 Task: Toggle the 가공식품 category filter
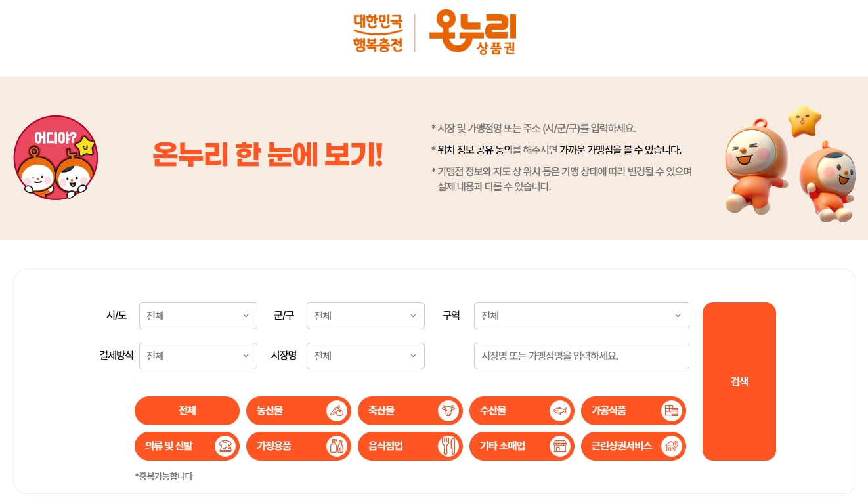[634, 411]
